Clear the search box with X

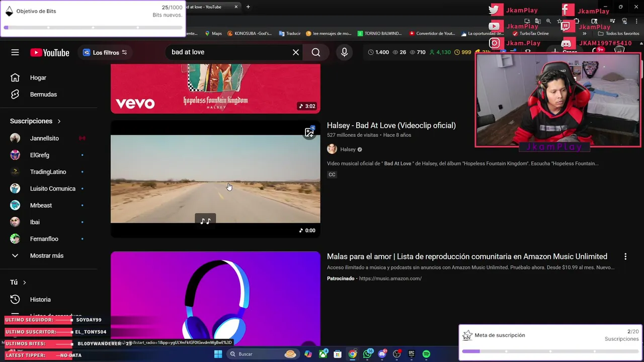tap(296, 52)
